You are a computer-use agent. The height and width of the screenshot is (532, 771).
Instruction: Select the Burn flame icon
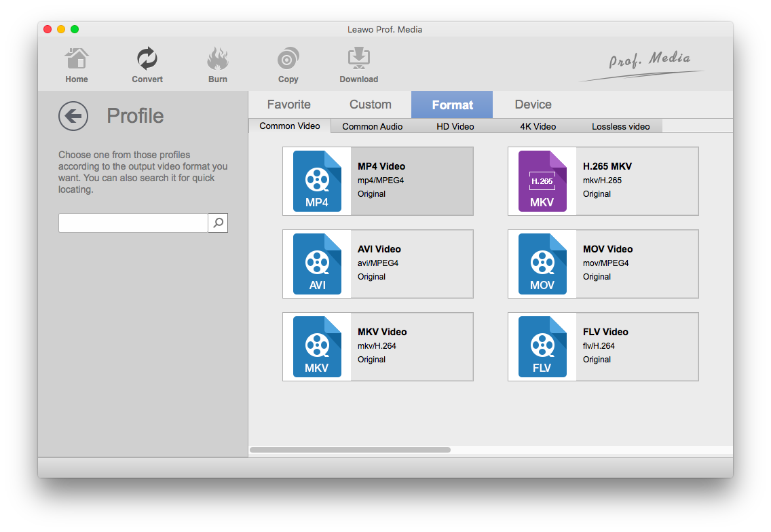pos(218,60)
